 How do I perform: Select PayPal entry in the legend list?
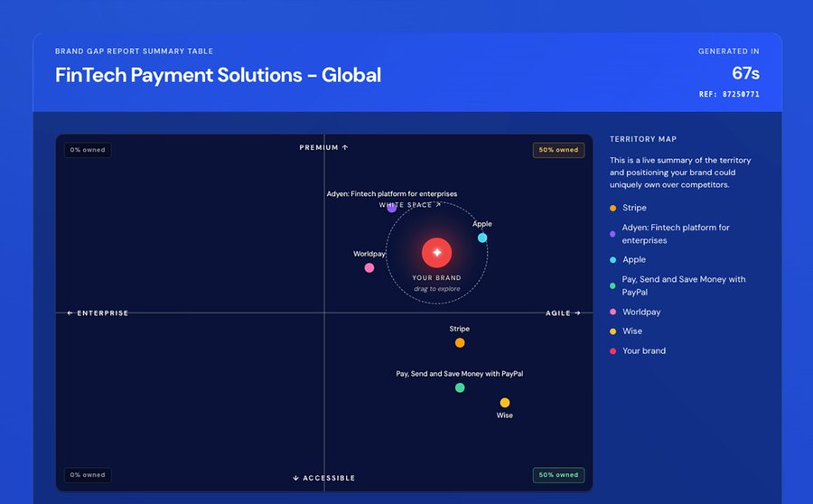pyautogui.click(x=684, y=285)
